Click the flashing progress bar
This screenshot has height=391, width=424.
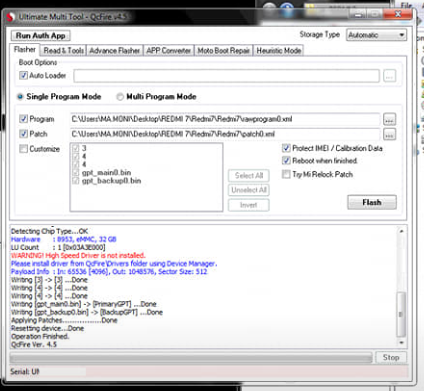click(191, 359)
